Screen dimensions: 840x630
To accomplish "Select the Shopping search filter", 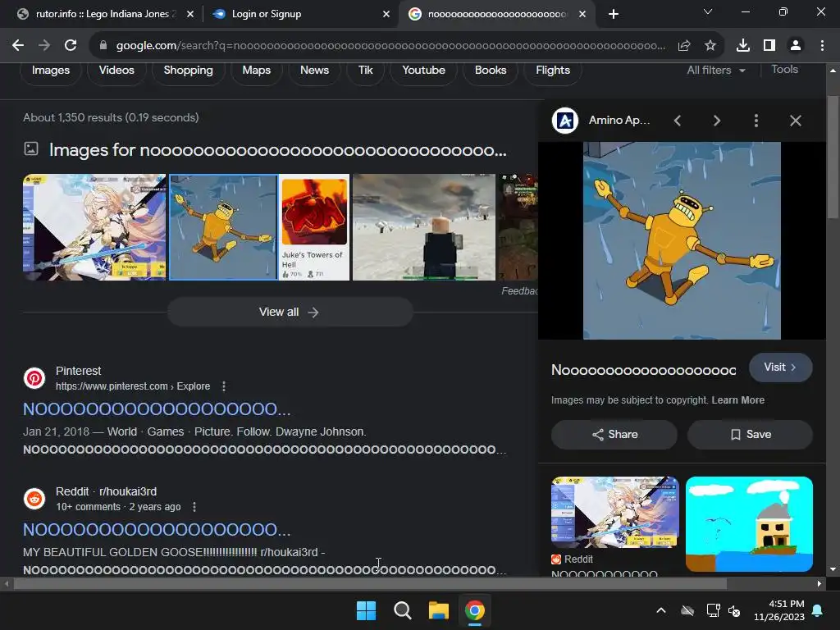I will pyautogui.click(x=188, y=71).
